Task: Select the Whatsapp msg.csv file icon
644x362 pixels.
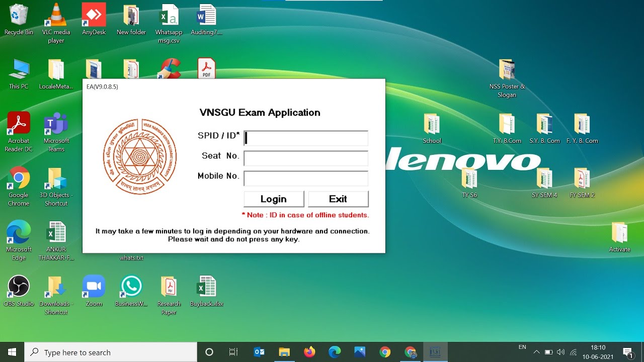Action: coord(169,24)
